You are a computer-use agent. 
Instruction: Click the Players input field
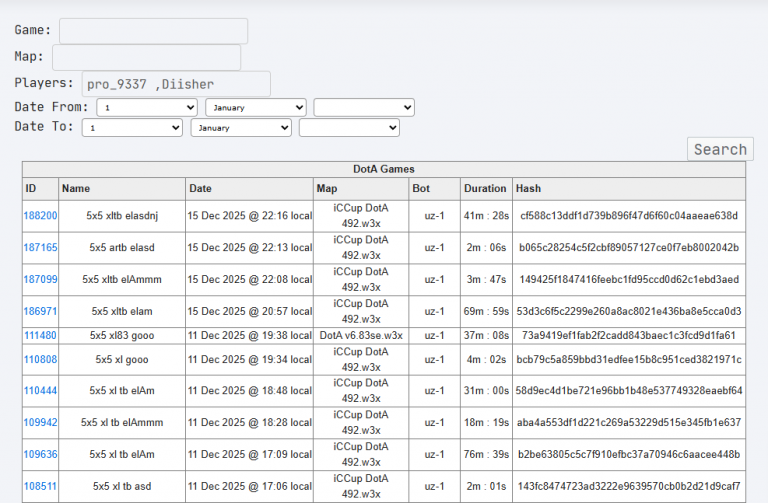pyautogui.click(x=176, y=84)
